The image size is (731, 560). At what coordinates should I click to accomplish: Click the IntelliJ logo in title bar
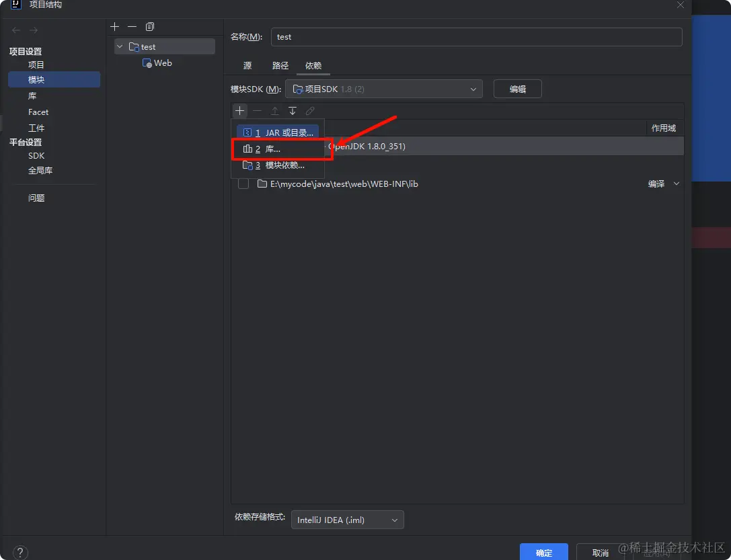[16, 4]
